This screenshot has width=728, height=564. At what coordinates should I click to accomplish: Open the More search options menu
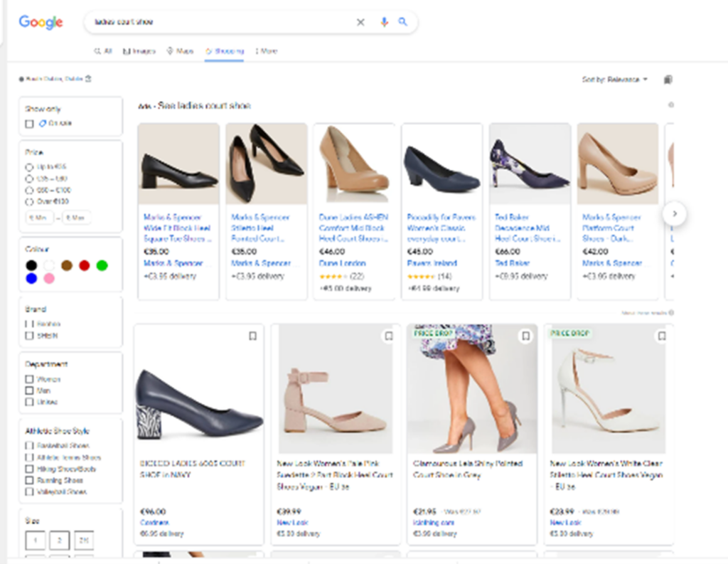tap(266, 51)
